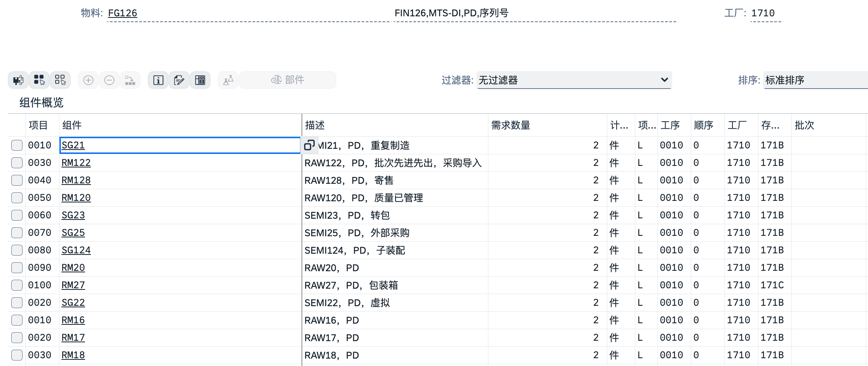Open component link RM128
Screen dimensions: 868x366
click(x=76, y=180)
